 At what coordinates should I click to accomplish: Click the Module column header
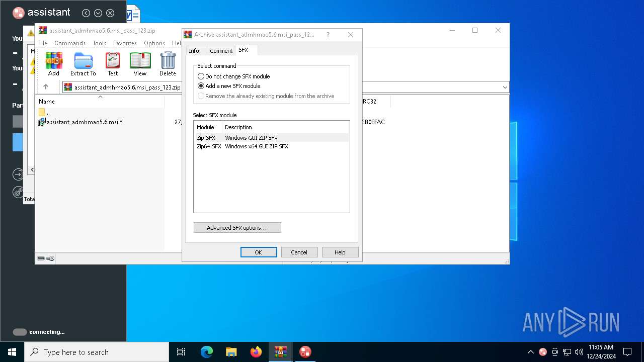(x=208, y=127)
